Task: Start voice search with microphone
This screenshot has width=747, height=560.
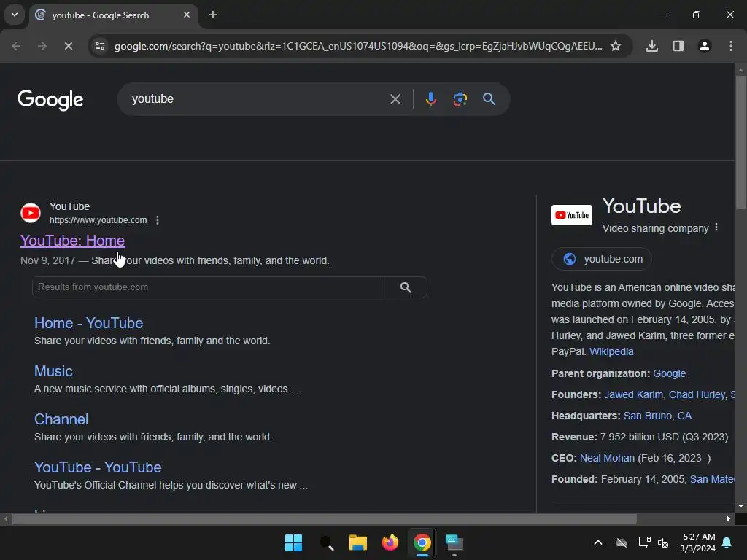Action: click(x=430, y=99)
